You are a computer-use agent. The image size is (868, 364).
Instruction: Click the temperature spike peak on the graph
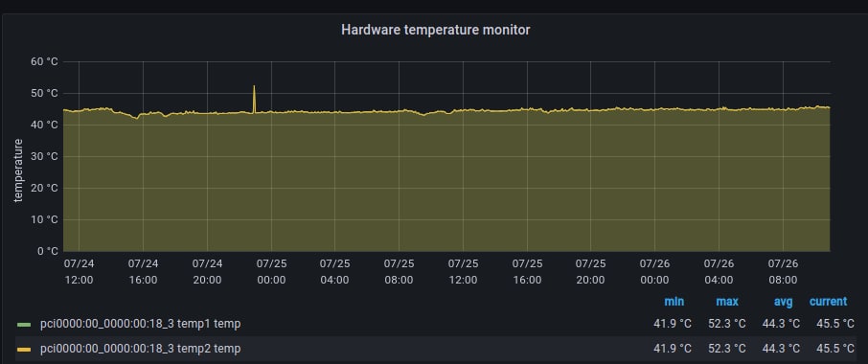[x=254, y=86]
